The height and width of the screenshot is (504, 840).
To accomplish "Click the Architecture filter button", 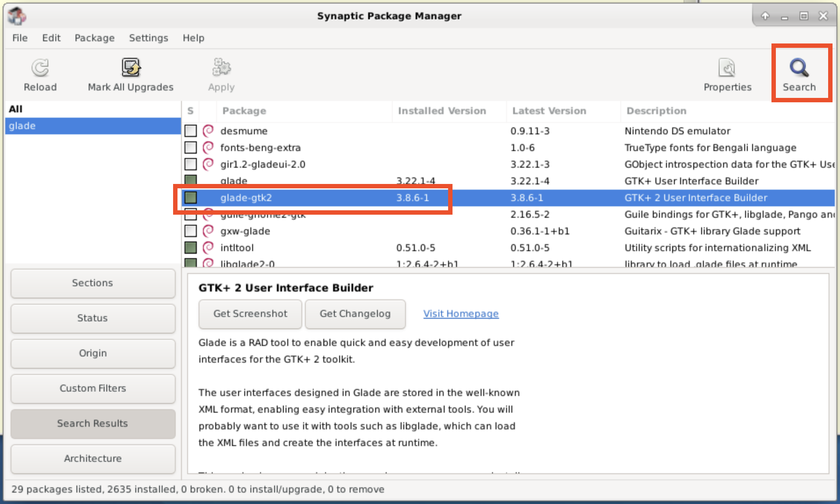I will (93, 459).
